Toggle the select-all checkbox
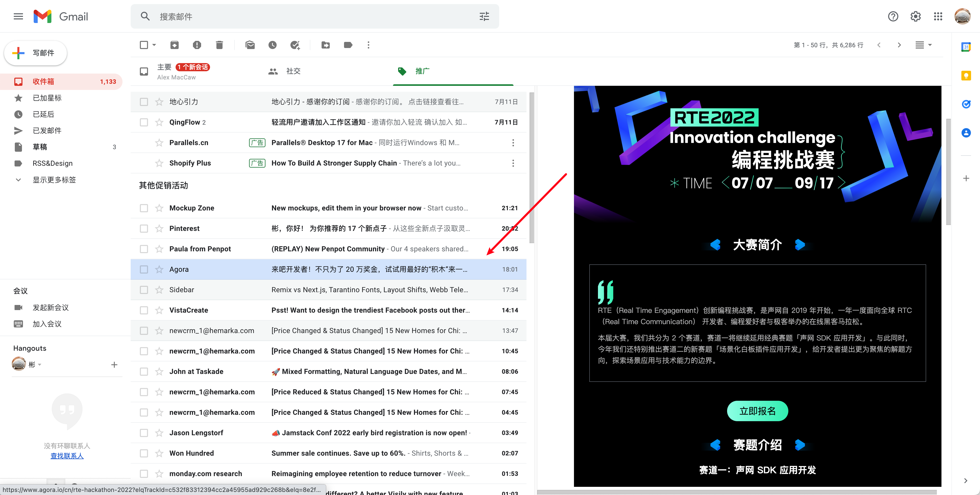This screenshot has height=495, width=980. 144,45
